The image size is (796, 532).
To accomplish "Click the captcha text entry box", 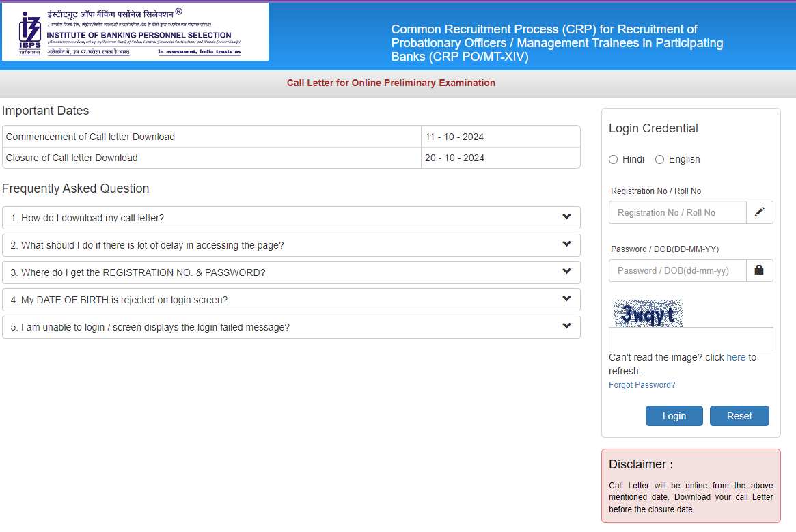I will [691, 339].
